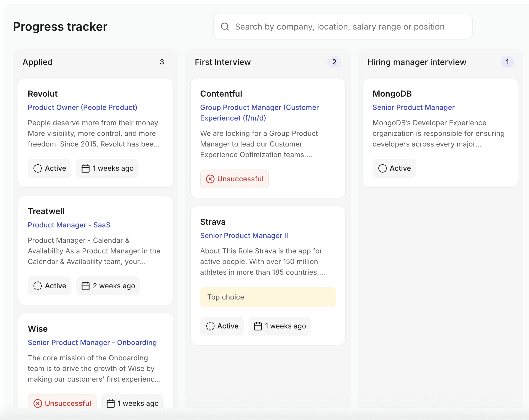Click the calendar icon on Treatwell card
This screenshot has height=420, width=529.
(x=86, y=286)
